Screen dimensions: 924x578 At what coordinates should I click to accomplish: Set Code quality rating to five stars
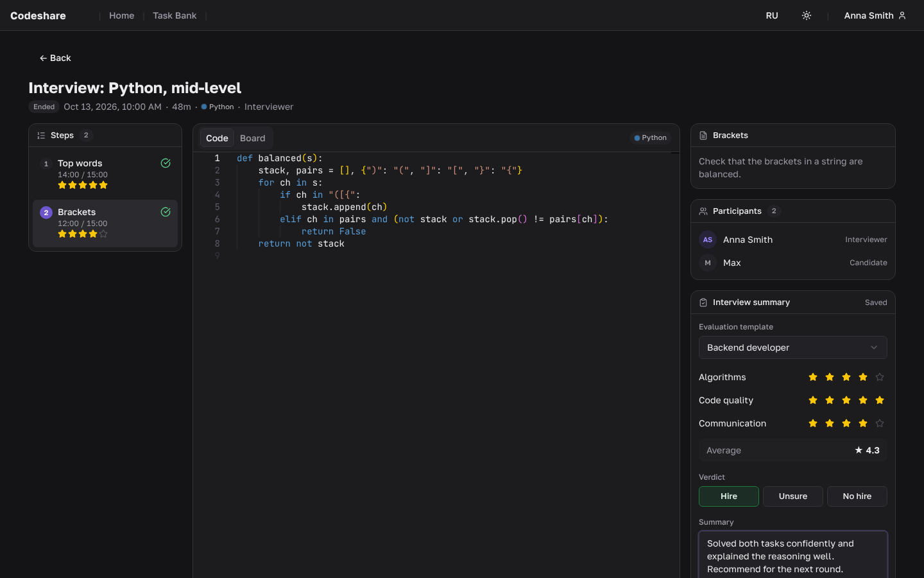(x=880, y=400)
